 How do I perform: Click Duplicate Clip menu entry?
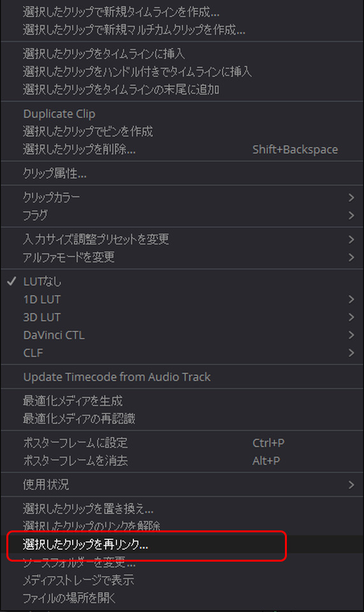(x=182, y=113)
